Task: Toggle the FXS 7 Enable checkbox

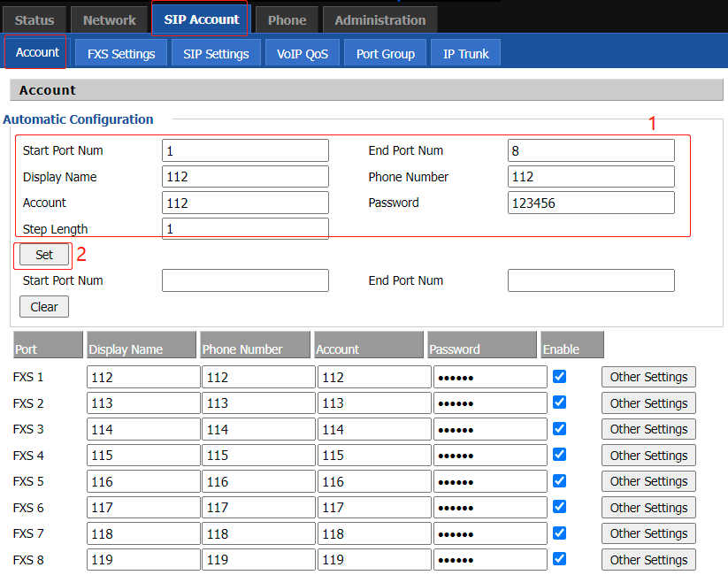Action: click(x=559, y=533)
